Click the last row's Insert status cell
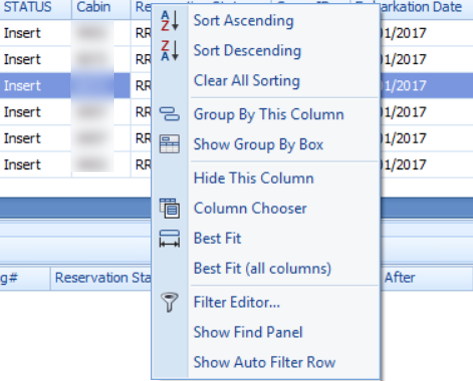Screen dimensions: 473x381 coord(35,165)
